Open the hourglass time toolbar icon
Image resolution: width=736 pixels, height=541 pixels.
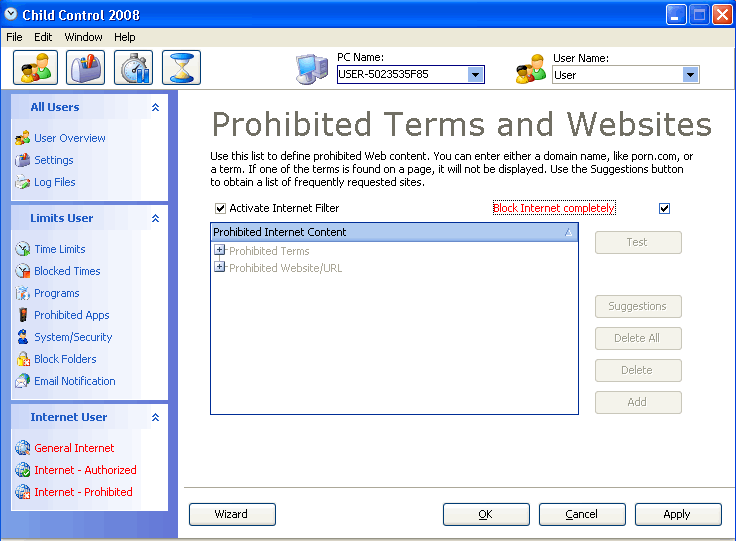tap(181, 68)
